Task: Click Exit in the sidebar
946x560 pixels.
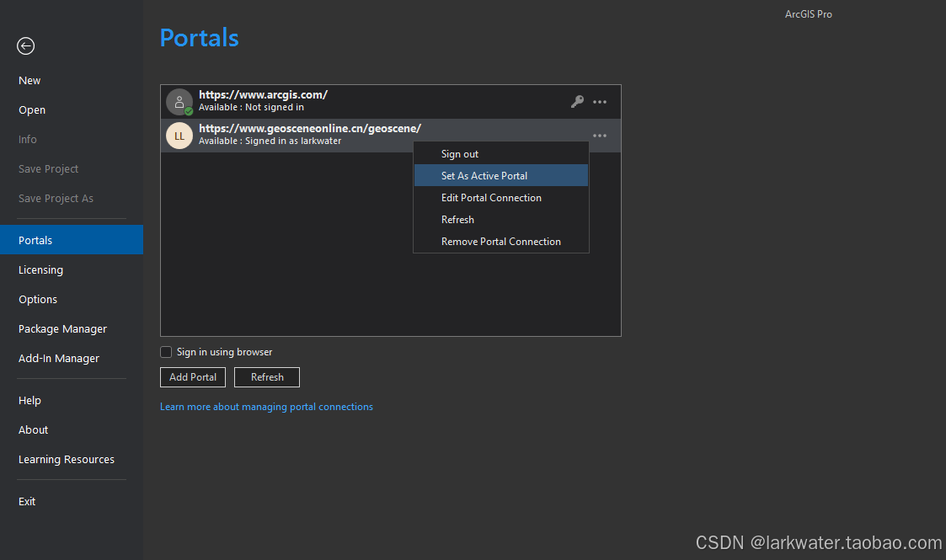Action: (72, 501)
